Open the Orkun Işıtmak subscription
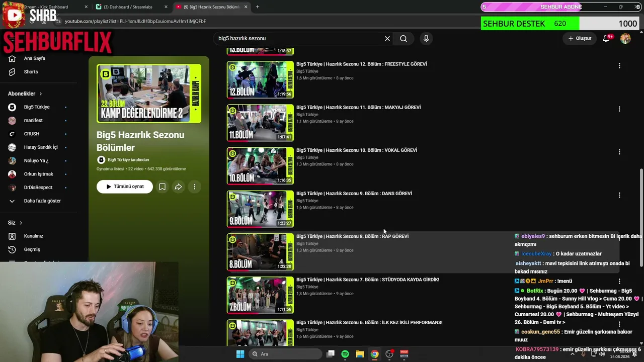The width and height of the screenshot is (644, 362). (38, 174)
